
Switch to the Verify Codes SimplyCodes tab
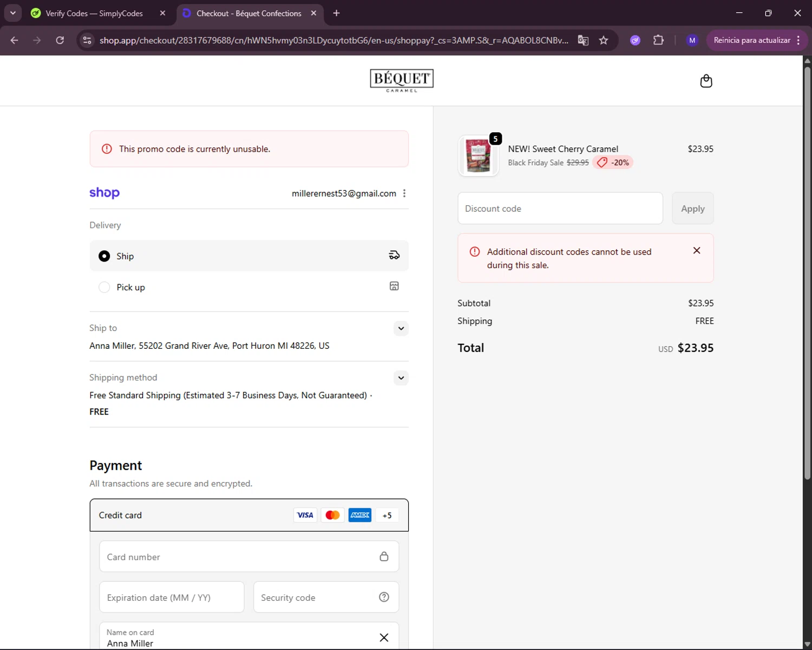coord(94,13)
